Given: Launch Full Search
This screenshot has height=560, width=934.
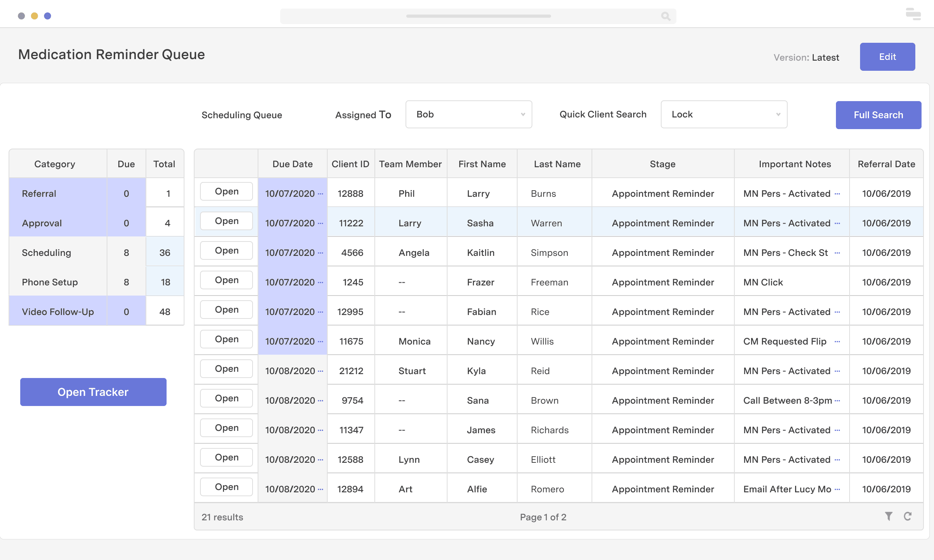Looking at the screenshot, I should (878, 115).
